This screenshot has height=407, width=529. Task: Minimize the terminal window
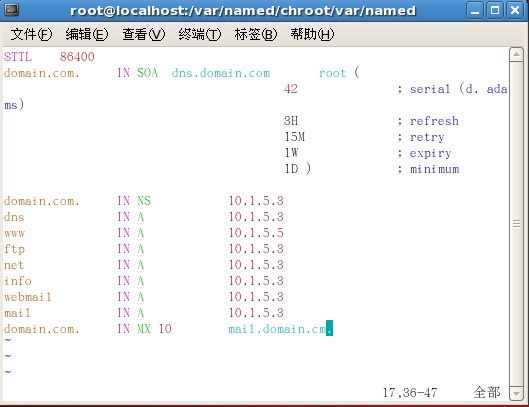pyautogui.click(x=475, y=10)
